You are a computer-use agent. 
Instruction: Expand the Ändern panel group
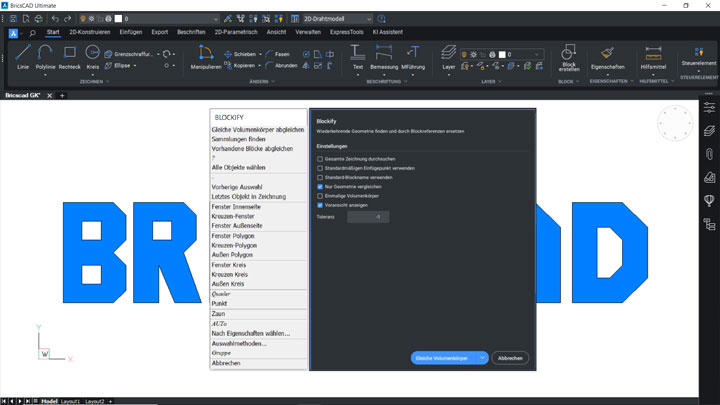coord(262,82)
